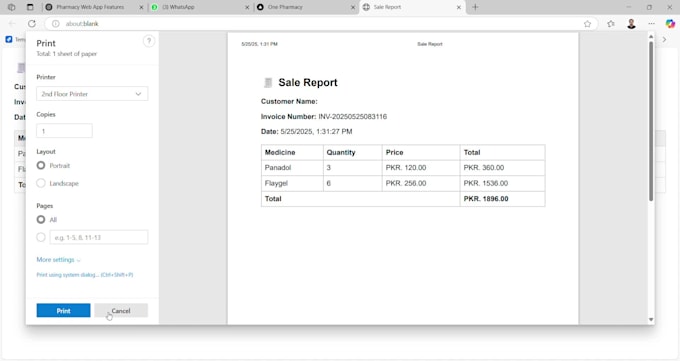The image size is (680, 361).
Task: Open the Printer dropdown showing 2nd Floor Printer
Action: 92,94
